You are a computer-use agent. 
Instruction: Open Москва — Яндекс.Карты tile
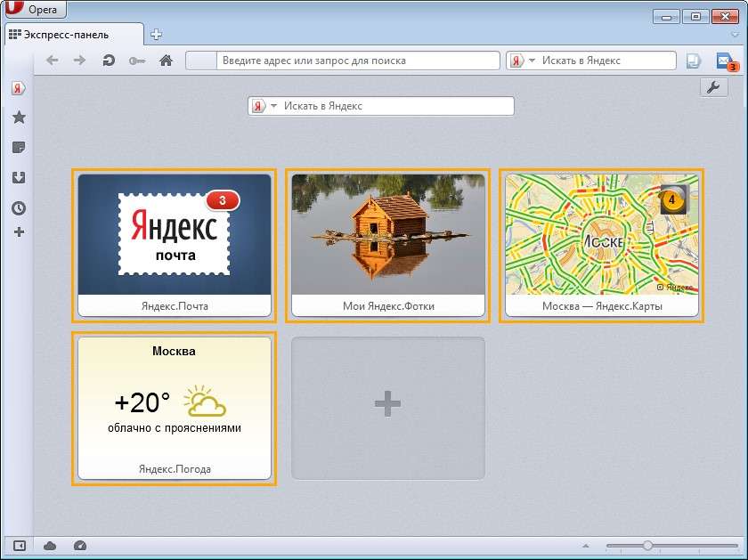602,245
